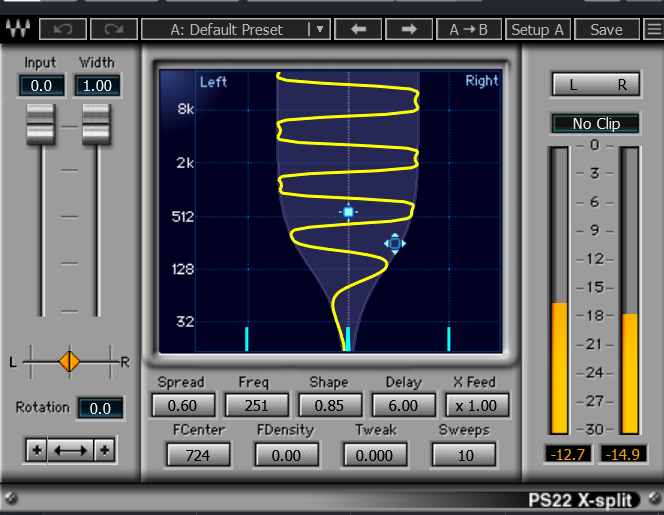The width and height of the screenshot is (664, 515).
Task: Click the 32 frequency label
Action: tap(185, 322)
